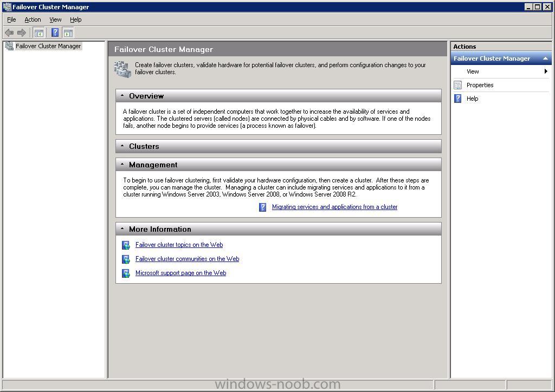Click the Clusters section title

[x=144, y=146]
